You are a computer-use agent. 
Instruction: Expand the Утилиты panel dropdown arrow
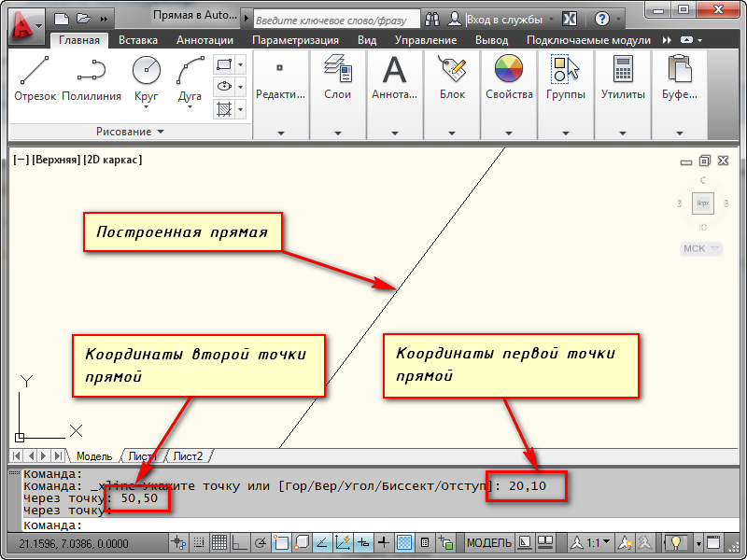pos(623,133)
